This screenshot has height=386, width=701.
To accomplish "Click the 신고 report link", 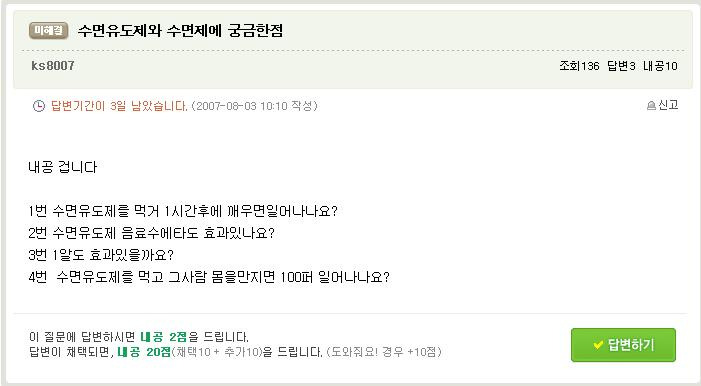I will coord(668,105).
